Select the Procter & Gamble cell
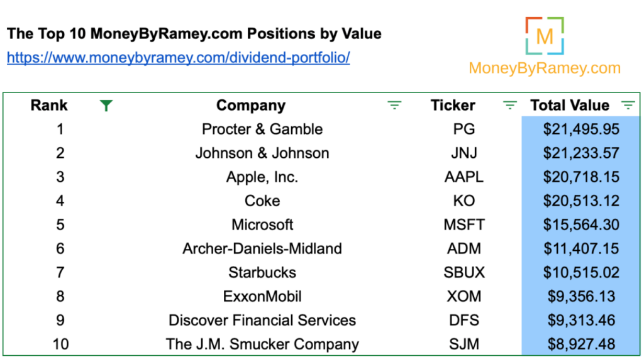Screen dimensions: 644x359 (262, 130)
